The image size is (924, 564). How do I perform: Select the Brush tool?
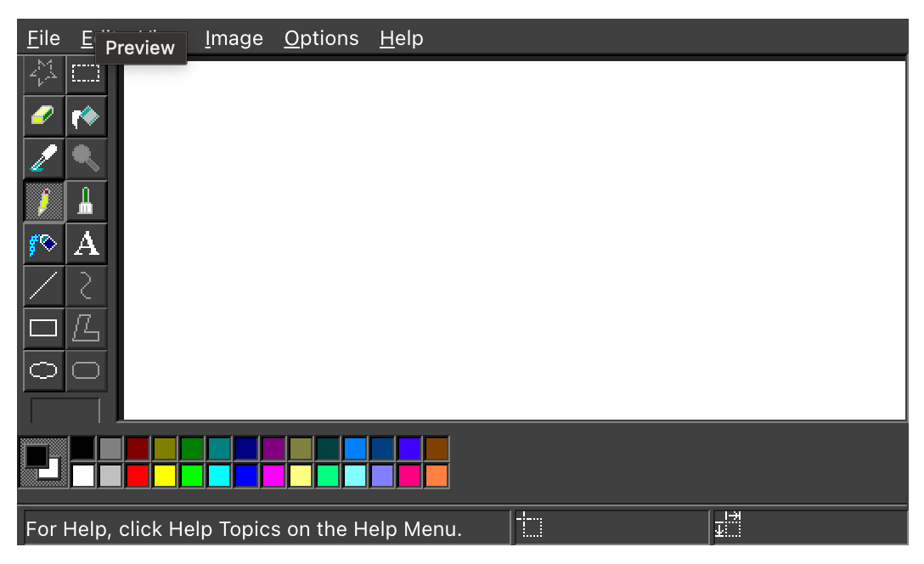point(86,201)
